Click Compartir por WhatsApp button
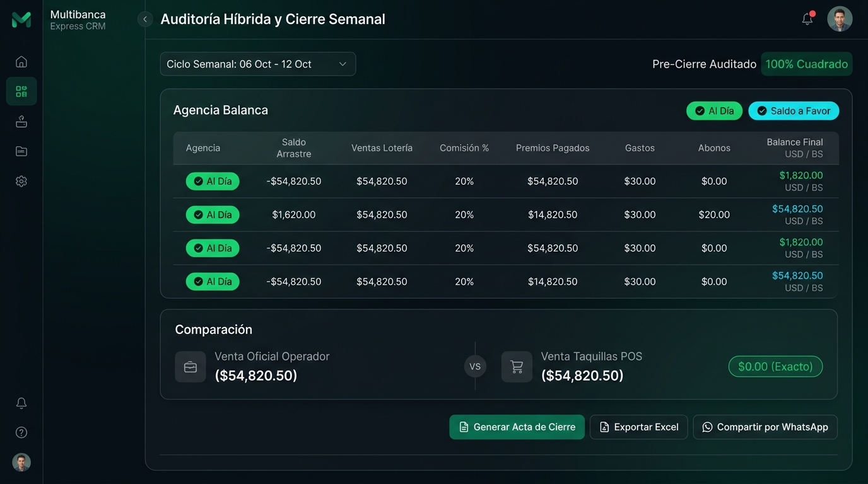868x484 pixels. (765, 427)
